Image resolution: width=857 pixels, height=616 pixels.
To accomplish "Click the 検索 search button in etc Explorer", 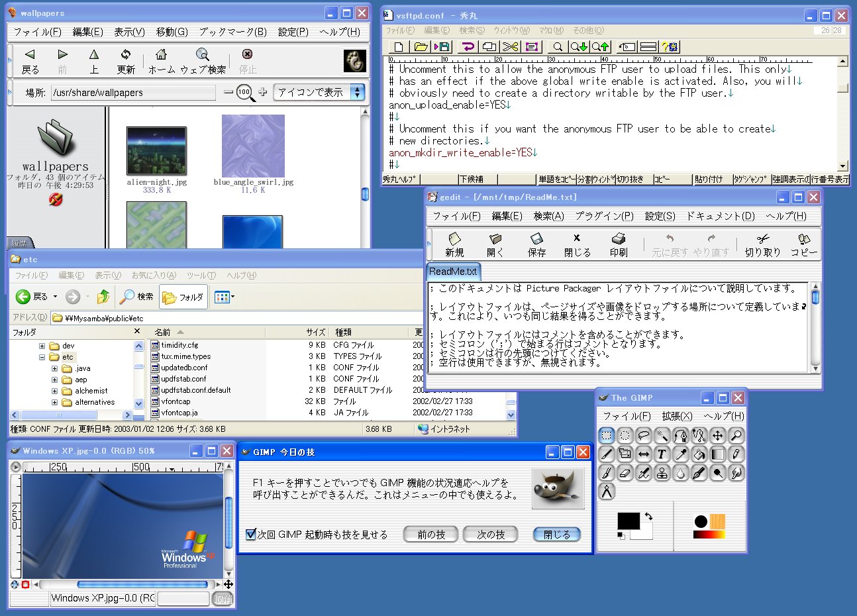I will pos(137,297).
